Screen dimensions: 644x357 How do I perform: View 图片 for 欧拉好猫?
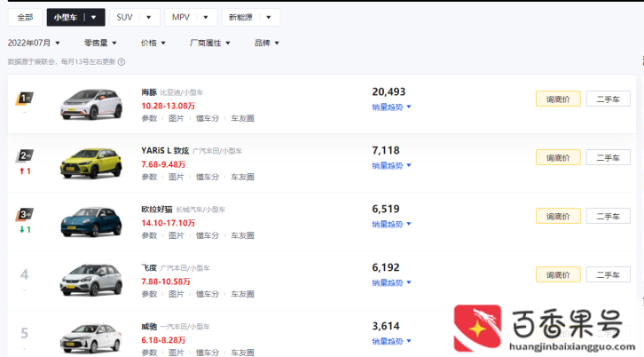click(177, 235)
